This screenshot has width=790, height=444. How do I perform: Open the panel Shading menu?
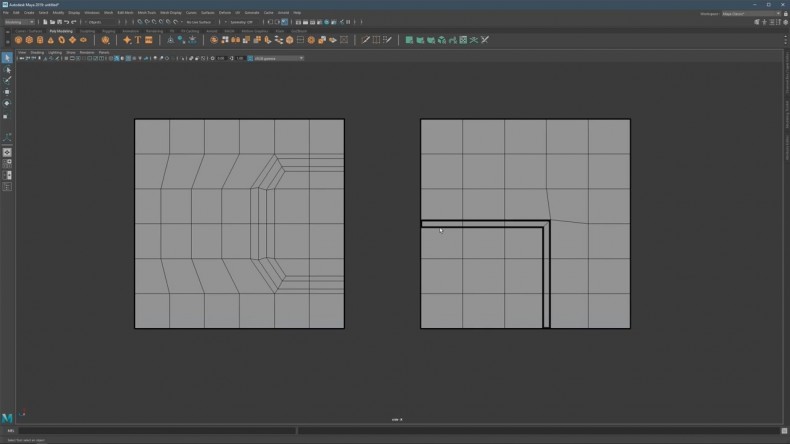click(x=37, y=52)
